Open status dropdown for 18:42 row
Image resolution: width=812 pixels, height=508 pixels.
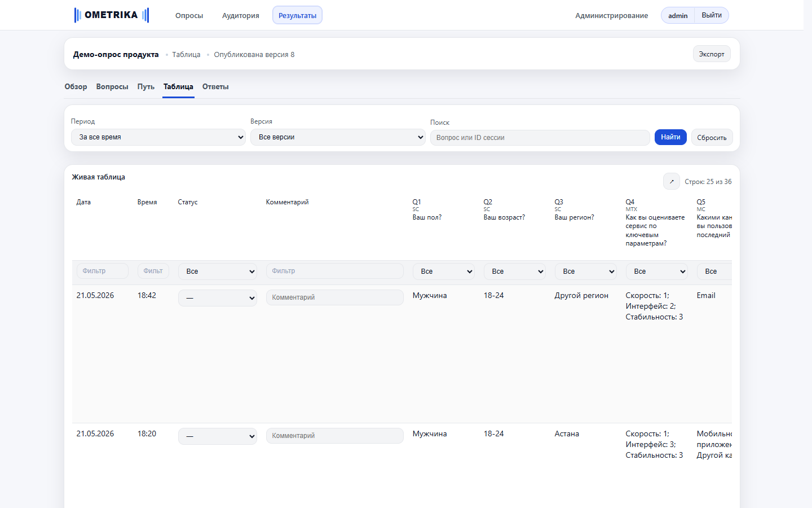tap(218, 298)
